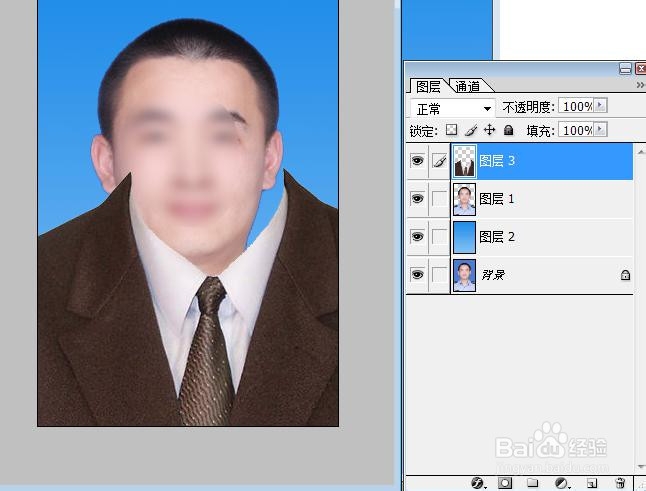646x491 pixels.
Task: Toggle lock all padlock icon
Action: click(509, 130)
